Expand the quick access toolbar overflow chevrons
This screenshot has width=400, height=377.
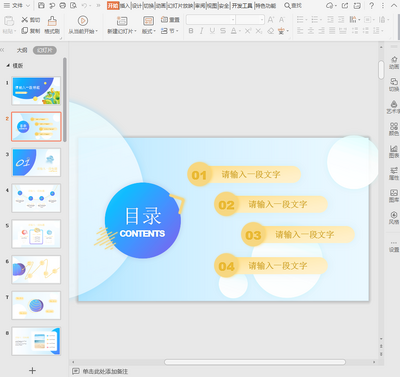98,6
